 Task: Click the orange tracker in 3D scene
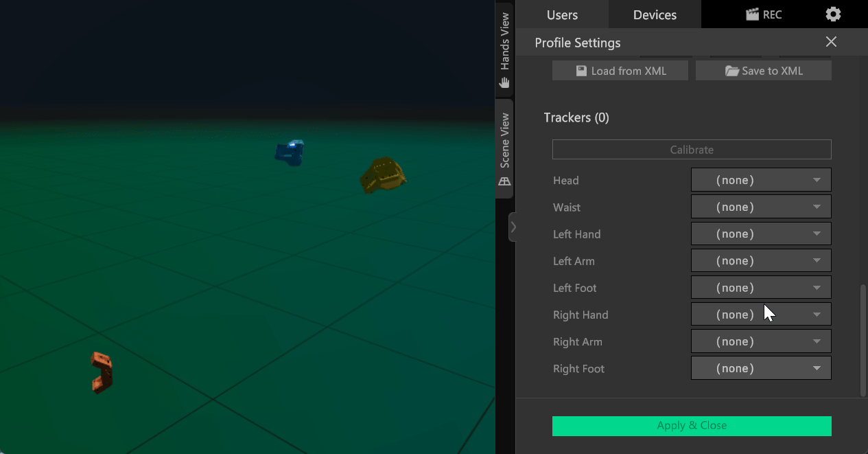(102, 372)
